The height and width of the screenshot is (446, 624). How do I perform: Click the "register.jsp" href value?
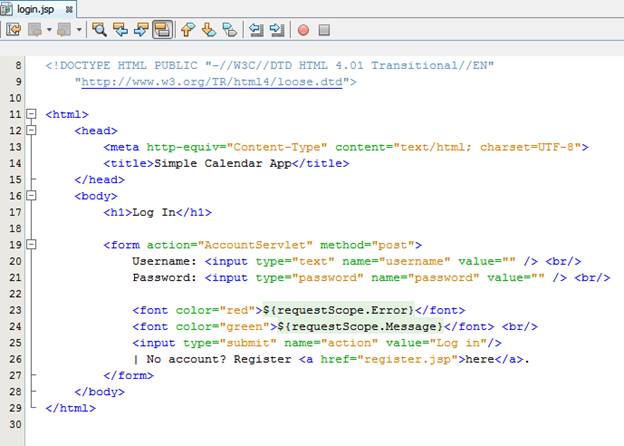pos(408,359)
